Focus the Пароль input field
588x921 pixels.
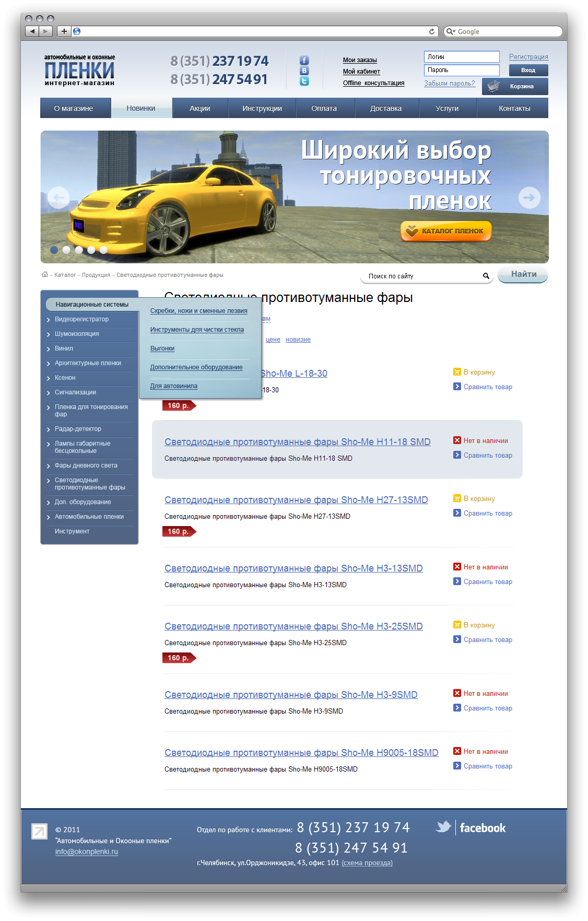[462, 70]
